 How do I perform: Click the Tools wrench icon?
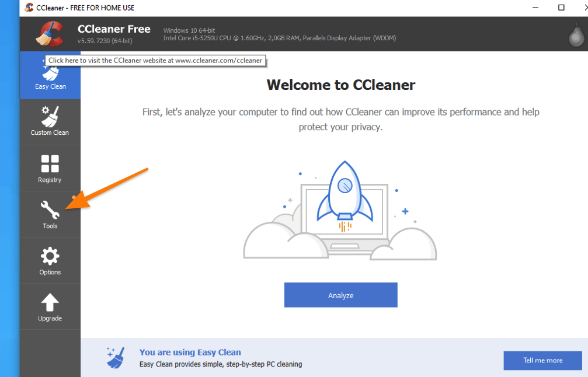(50, 210)
